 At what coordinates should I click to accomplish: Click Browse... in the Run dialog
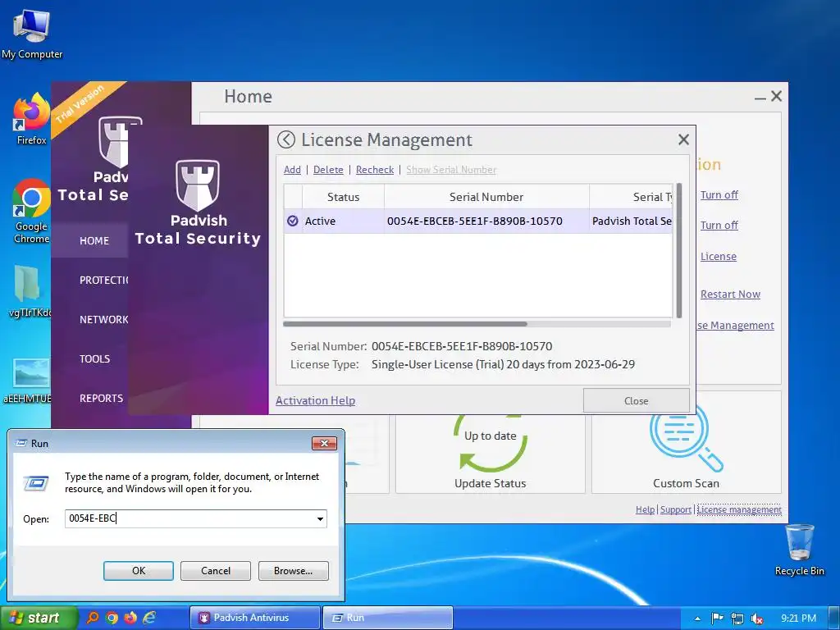tap(293, 571)
